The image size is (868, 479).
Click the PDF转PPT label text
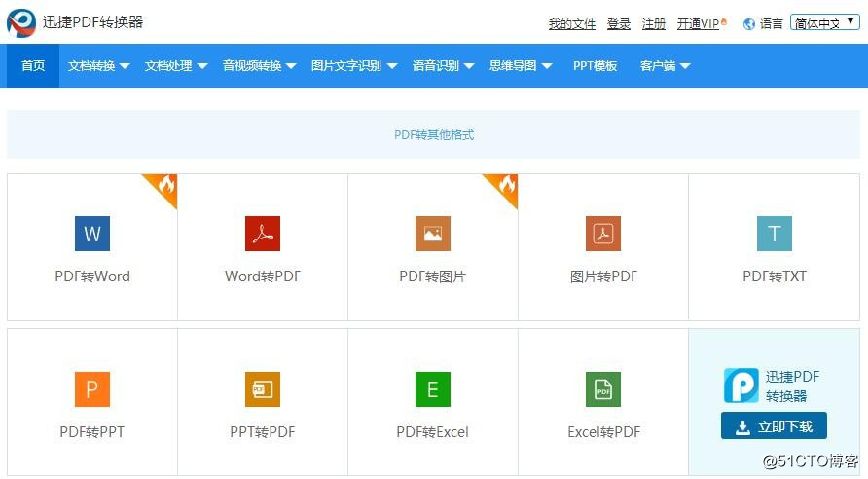(x=92, y=432)
